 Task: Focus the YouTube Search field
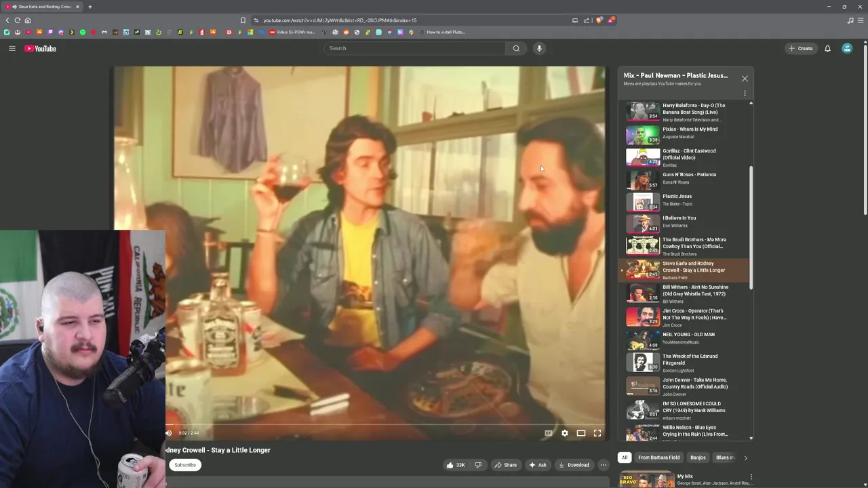414,48
